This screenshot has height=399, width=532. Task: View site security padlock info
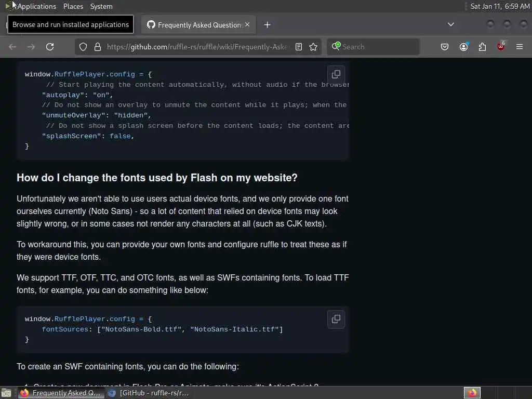98,47
